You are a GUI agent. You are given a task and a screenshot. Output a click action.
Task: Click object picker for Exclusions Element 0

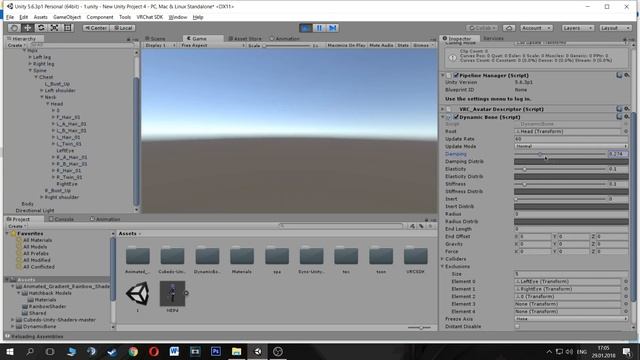pyautogui.click(x=626, y=282)
